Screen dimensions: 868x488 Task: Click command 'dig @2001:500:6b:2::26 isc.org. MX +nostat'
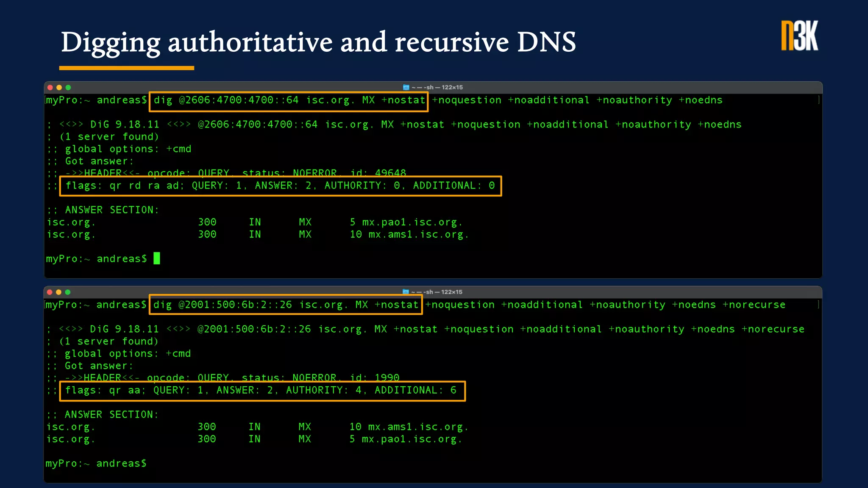(x=286, y=305)
